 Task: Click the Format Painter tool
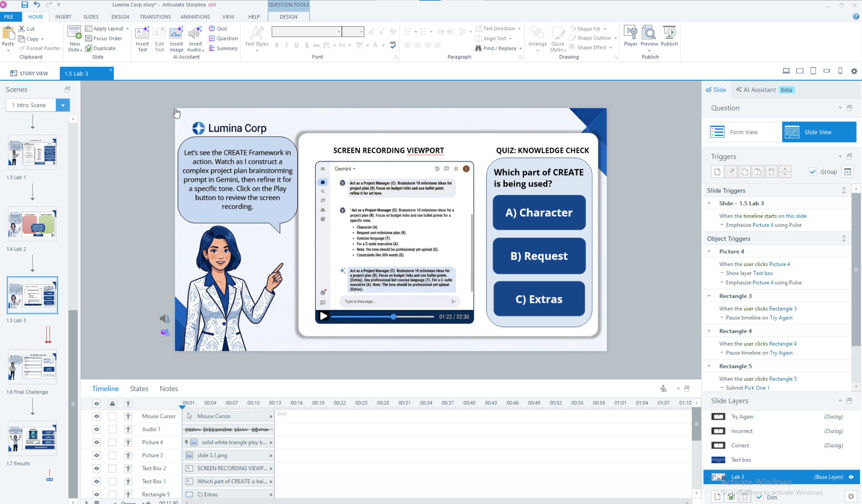(40, 48)
